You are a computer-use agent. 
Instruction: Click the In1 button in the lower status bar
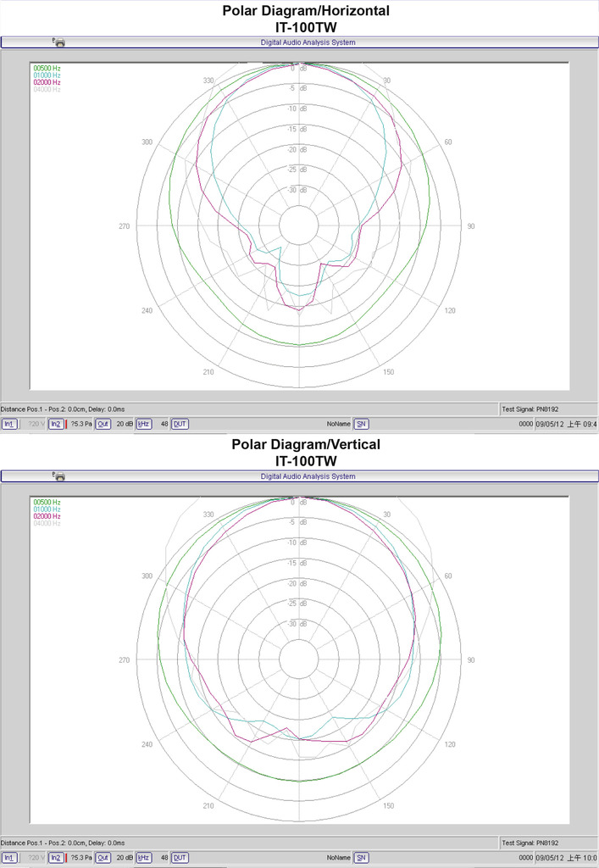coord(8,858)
